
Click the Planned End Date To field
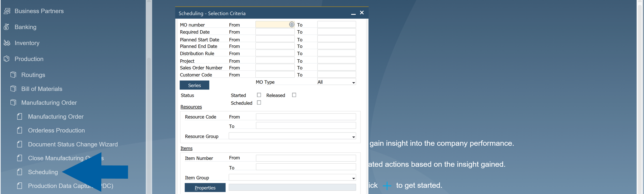pyautogui.click(x=337, y=46)
